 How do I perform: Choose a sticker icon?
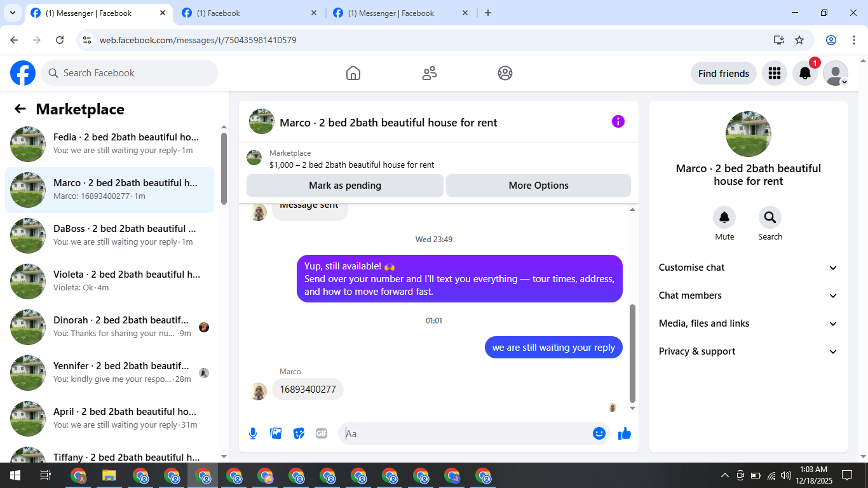pyautogui.click(x=299, y=433)
